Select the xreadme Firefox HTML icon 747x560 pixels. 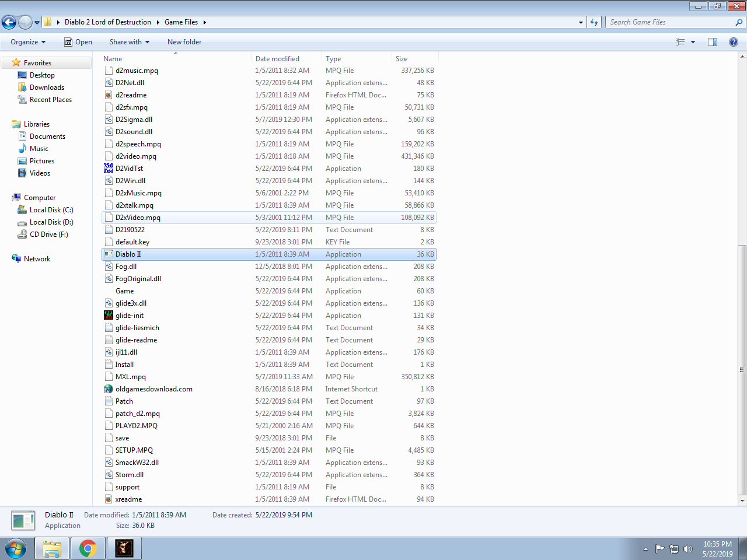109,499
